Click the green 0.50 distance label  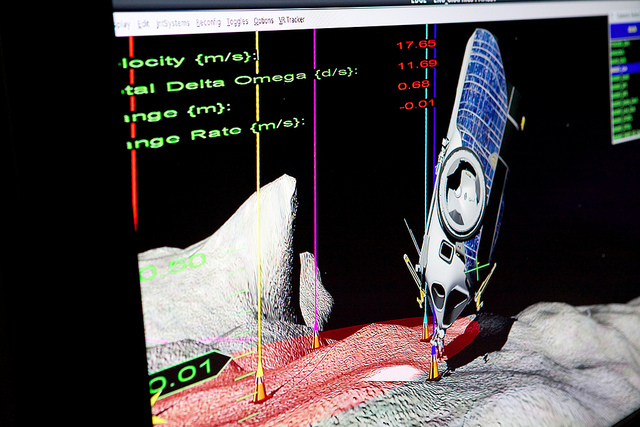pos(175,267)
